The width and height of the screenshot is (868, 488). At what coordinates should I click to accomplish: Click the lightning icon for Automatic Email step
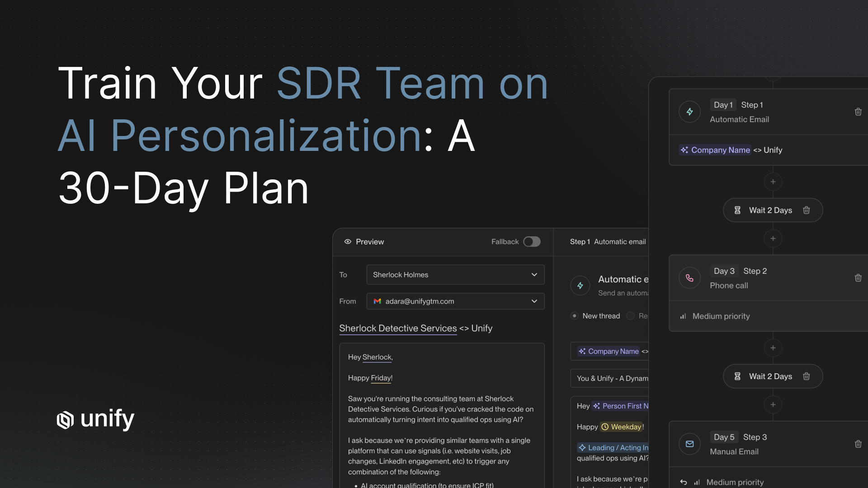click(689, 112)
